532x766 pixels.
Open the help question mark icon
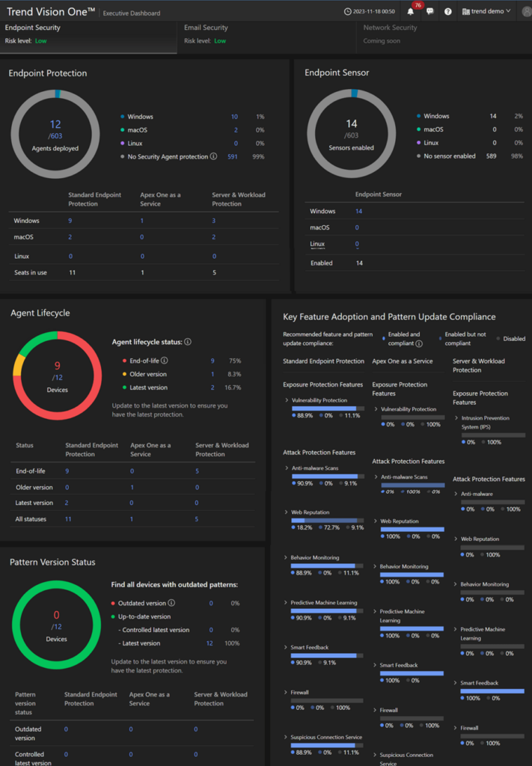pyautogui.click(x=448, y=12)
